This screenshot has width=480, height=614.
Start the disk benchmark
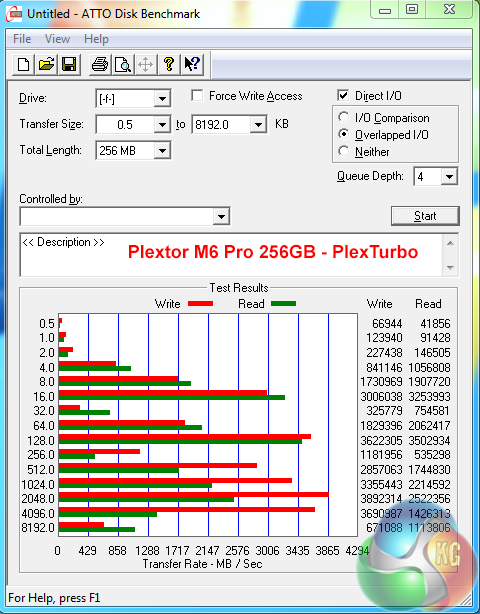coord(425,216)
